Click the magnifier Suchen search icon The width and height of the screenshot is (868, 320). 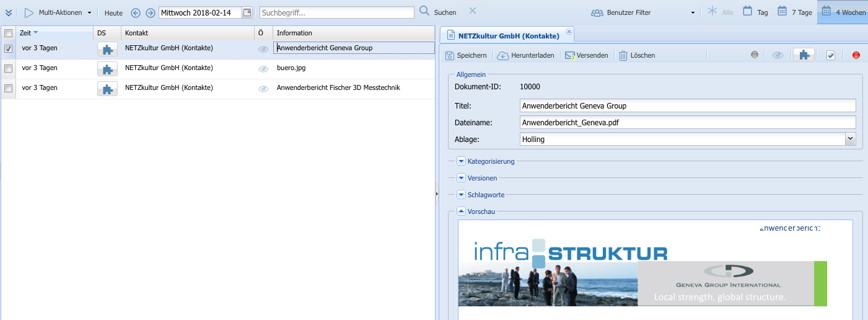coord(424,11)
